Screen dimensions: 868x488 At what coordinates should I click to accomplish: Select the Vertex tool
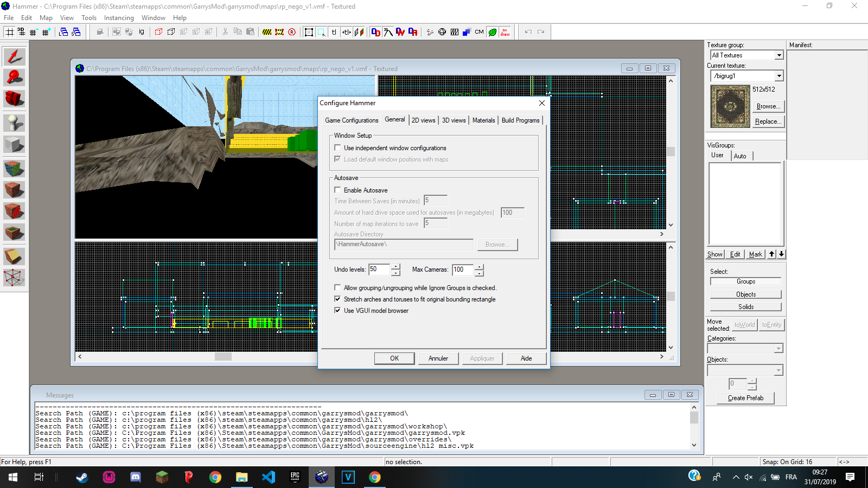[x=14, y=277]
